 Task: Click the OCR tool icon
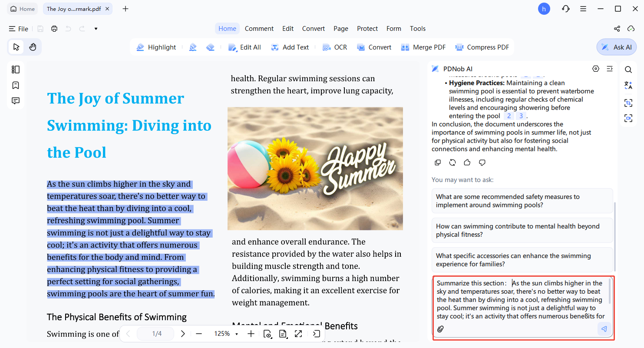click(x=334, y=47)
